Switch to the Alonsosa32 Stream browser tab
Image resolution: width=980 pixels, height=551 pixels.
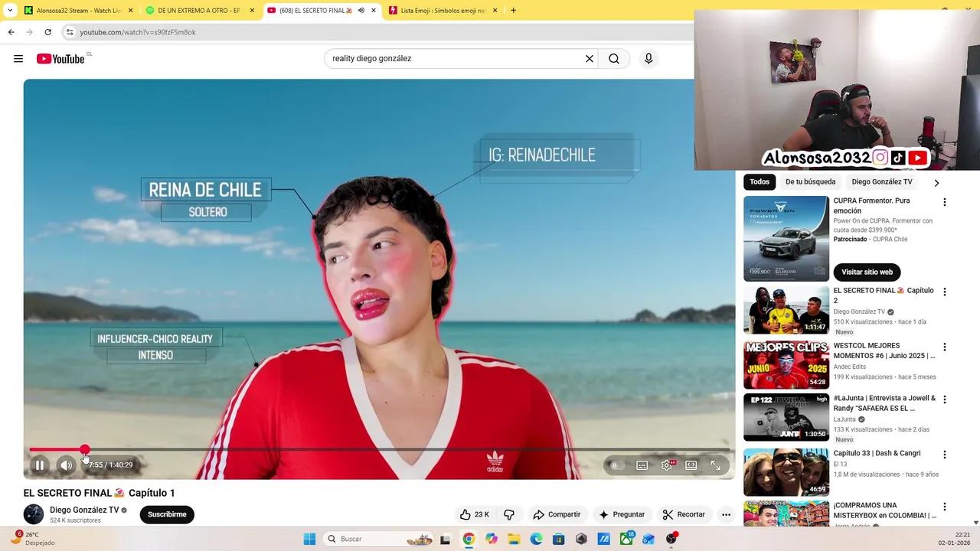click(78, 11)
